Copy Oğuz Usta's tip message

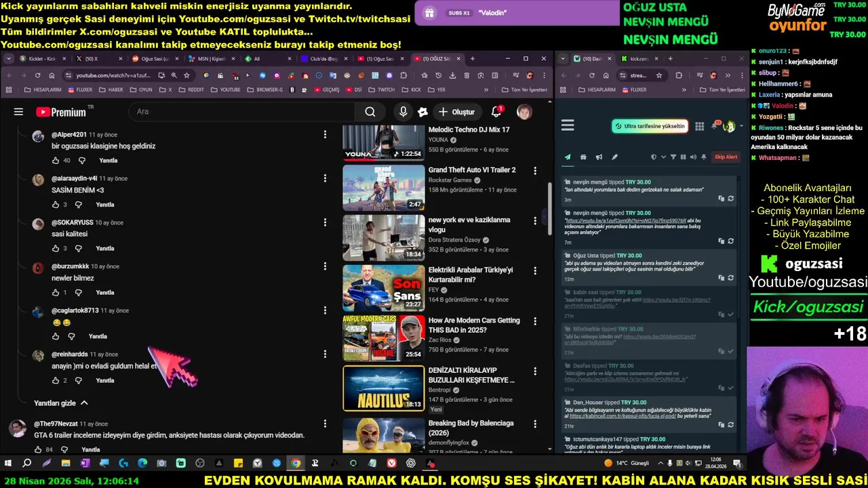pos(721,278)
